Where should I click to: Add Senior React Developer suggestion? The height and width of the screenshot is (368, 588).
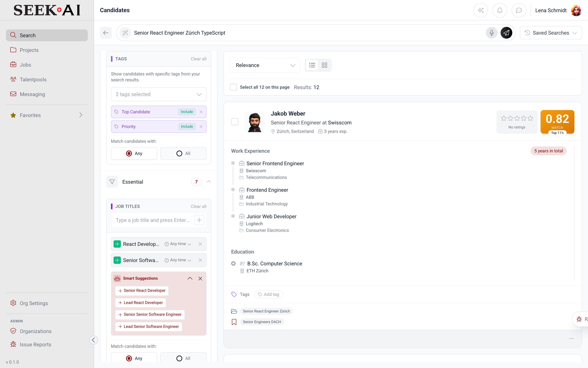pyautogui.click(x=142, y=291)
